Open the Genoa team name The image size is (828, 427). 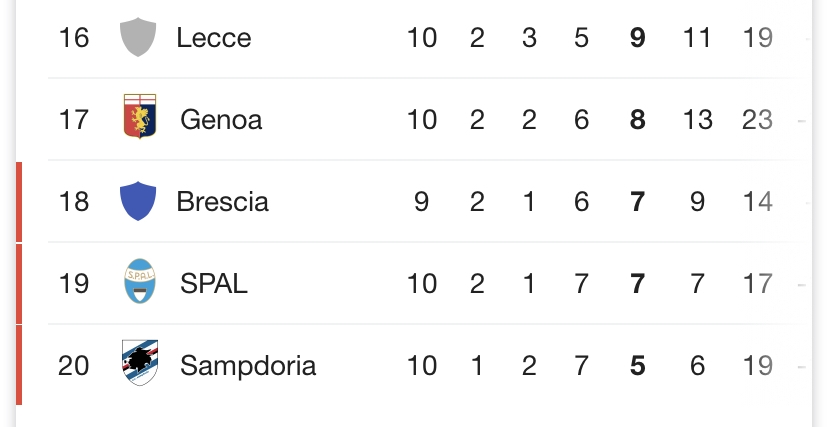[x=221, y=120]
